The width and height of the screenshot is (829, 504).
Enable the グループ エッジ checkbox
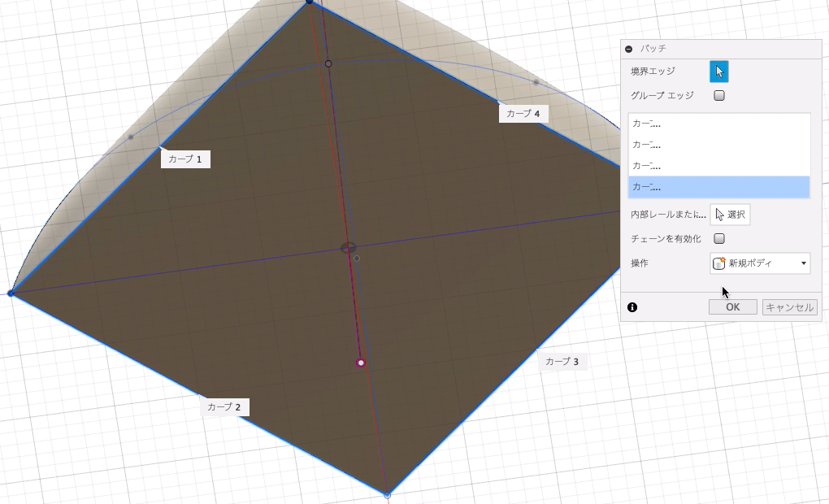[x=719, y=96]
